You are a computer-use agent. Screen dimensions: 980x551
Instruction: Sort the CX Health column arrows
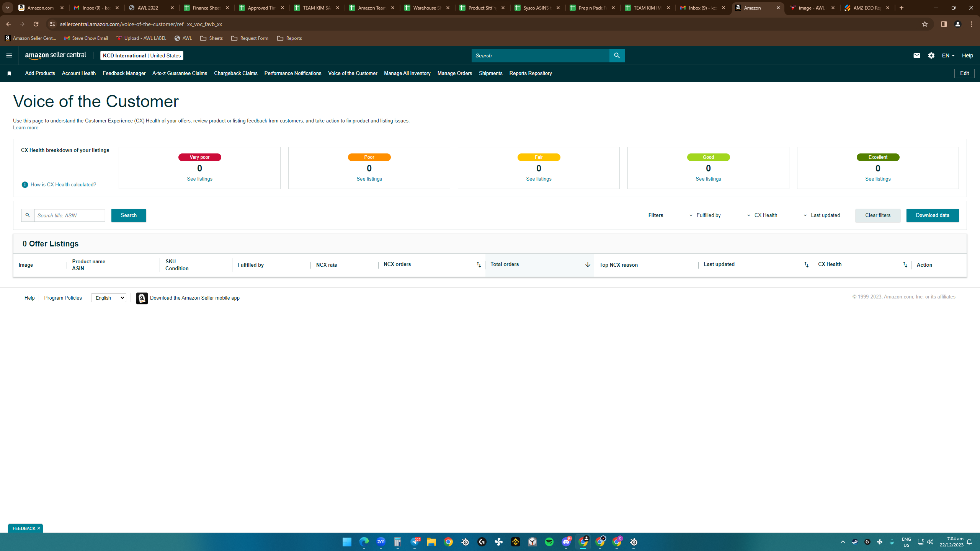tap(905, 265)
